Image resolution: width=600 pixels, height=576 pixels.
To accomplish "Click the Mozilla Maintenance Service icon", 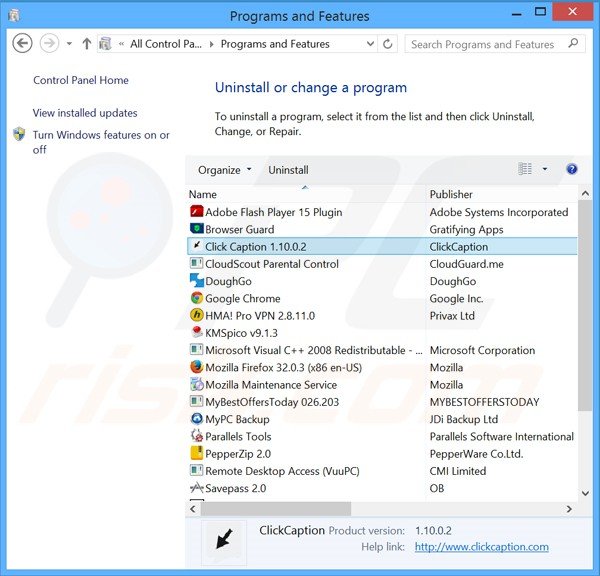I will pyautogui.click(x=196, y=384).
